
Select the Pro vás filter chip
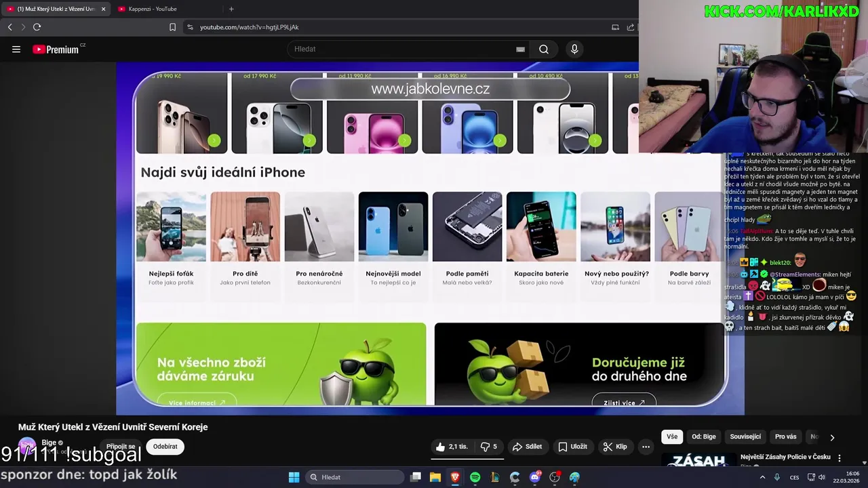point(785,436)
